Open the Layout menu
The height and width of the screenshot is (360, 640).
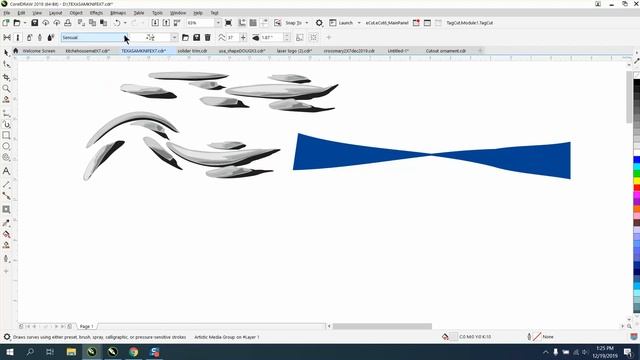pos(56,13)
